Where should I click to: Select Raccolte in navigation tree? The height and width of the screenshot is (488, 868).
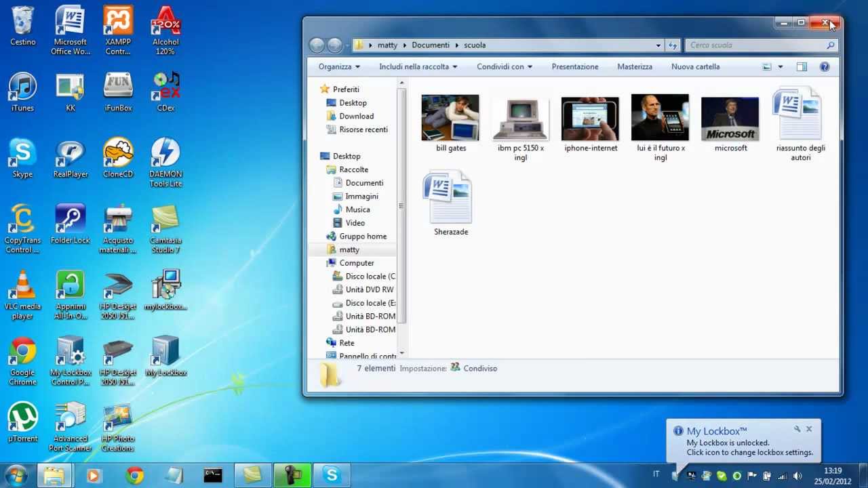pos(353,169)
